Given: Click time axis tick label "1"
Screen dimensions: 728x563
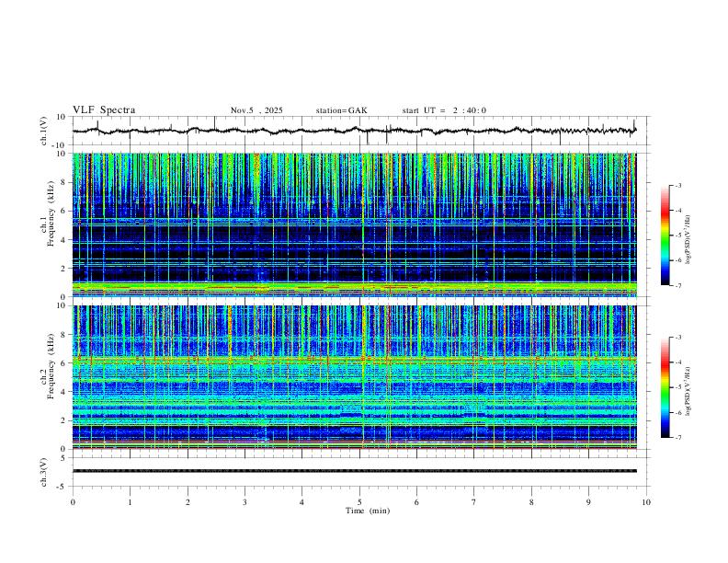Looking at the screenshot, I should point(130,502).
